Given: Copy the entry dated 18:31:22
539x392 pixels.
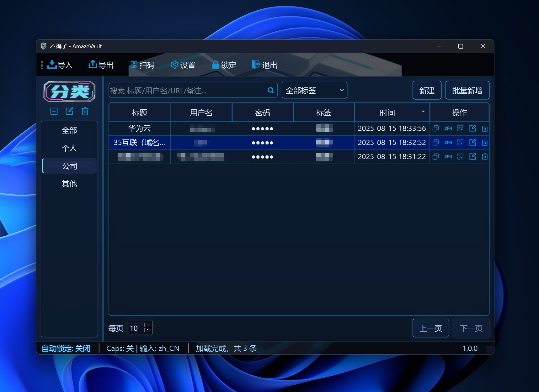Looking at the screenshot, I should coord(435,157).
